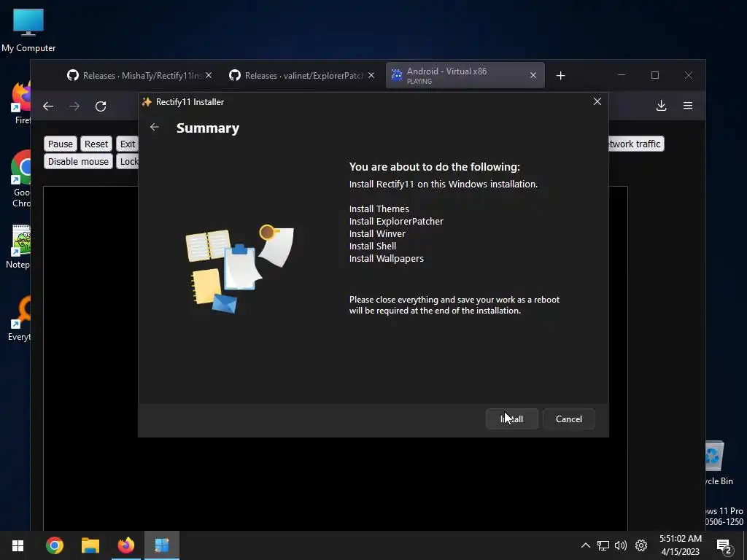
Task: Close the Android - Virtual x86 tab
Action: tap(533, 75)
